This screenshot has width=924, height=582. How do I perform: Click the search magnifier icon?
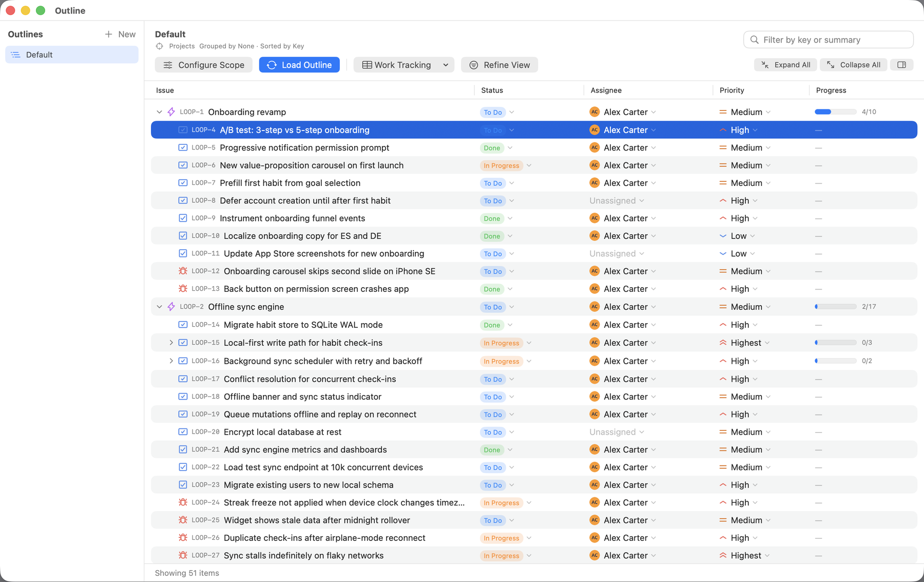click(754, 40)
